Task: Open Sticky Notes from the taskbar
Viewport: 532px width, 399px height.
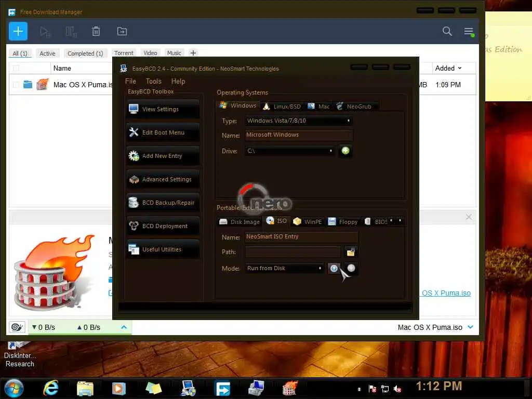Action: tap(153, 388)
